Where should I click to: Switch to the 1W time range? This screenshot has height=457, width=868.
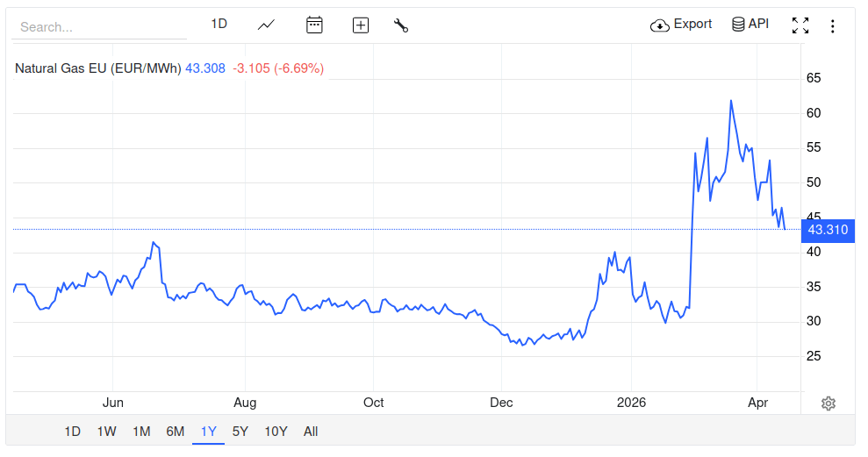(x=106, y=432)
